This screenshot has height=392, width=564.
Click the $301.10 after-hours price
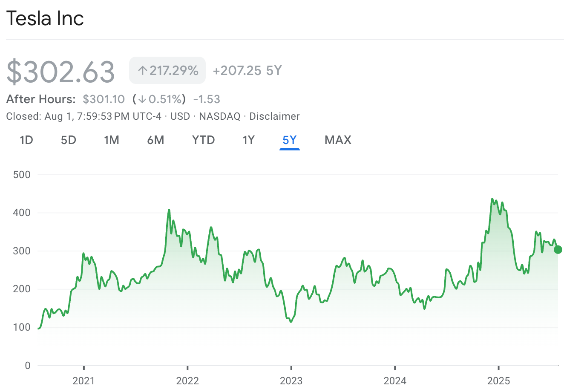pyautogui.click(x=104, y=99)
